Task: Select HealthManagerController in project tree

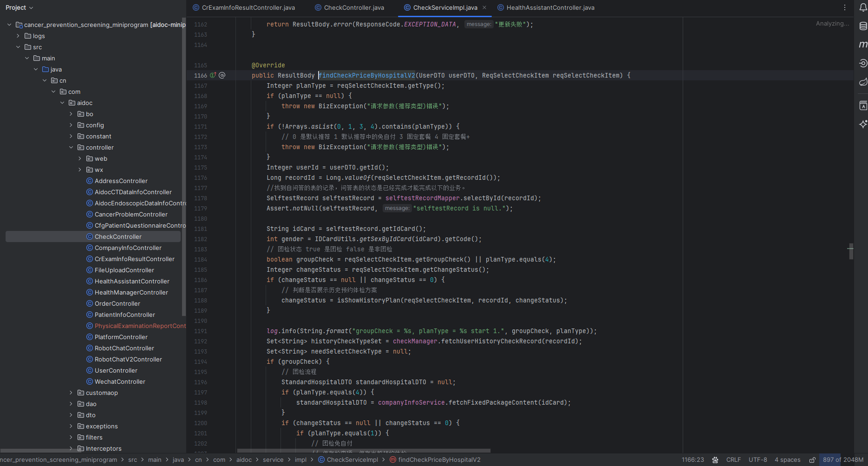Action: [x=131, y=292]
